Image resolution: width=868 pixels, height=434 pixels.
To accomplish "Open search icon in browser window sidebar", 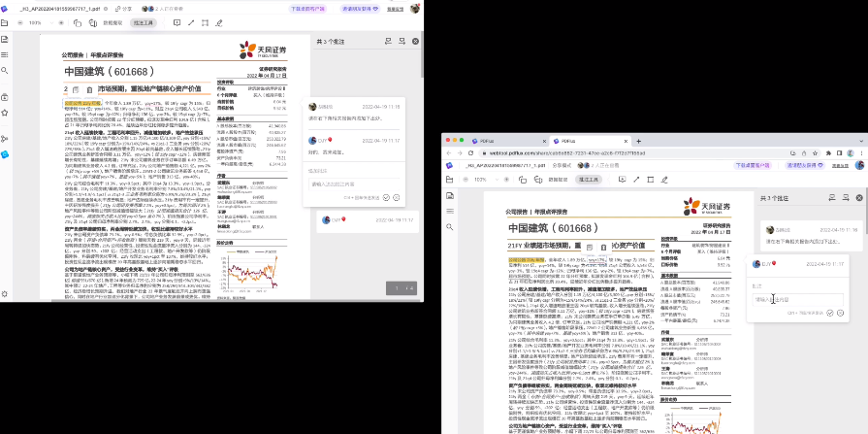I will click(x=450, y=226).
